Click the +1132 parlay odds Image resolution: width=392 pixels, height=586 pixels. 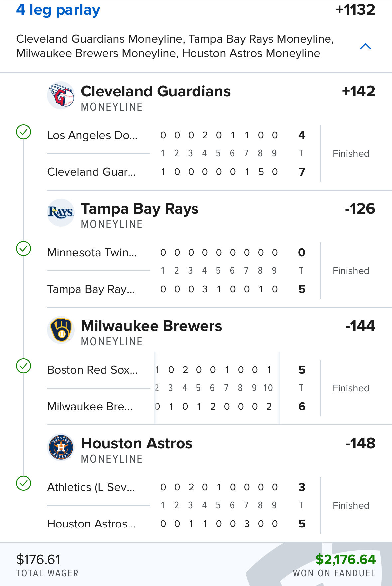355,9
